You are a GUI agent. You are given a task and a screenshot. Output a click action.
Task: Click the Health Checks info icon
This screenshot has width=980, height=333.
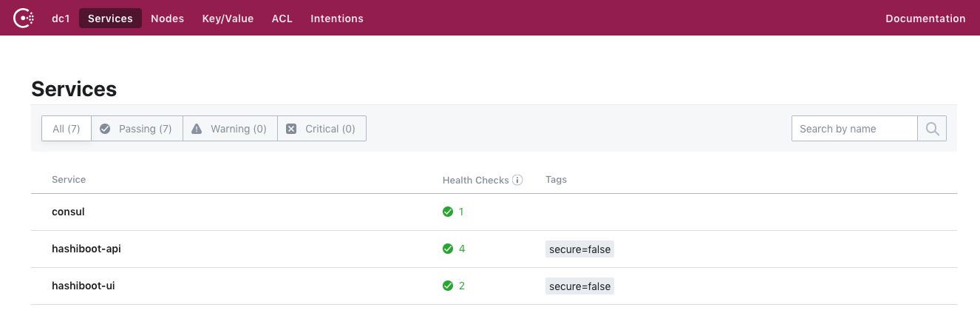(517, 180)
